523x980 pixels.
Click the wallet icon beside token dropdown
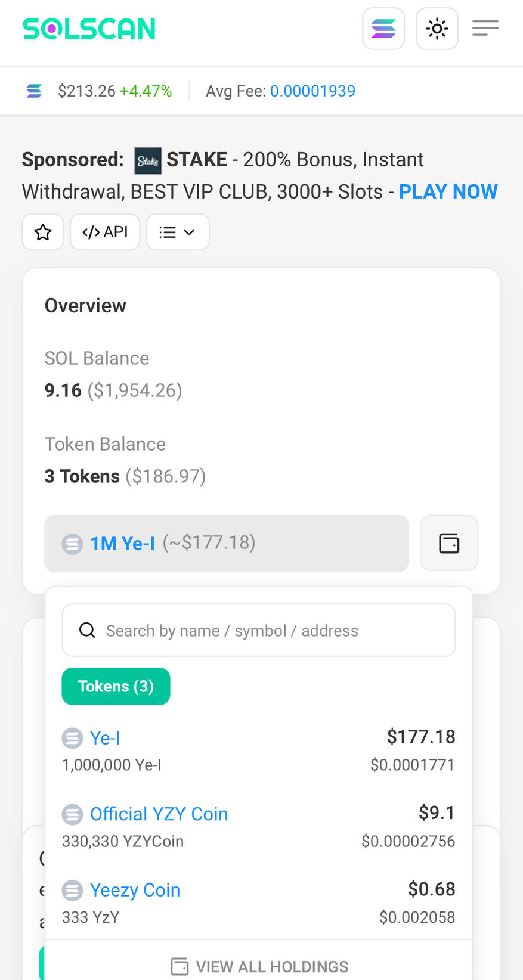point(449,543)
